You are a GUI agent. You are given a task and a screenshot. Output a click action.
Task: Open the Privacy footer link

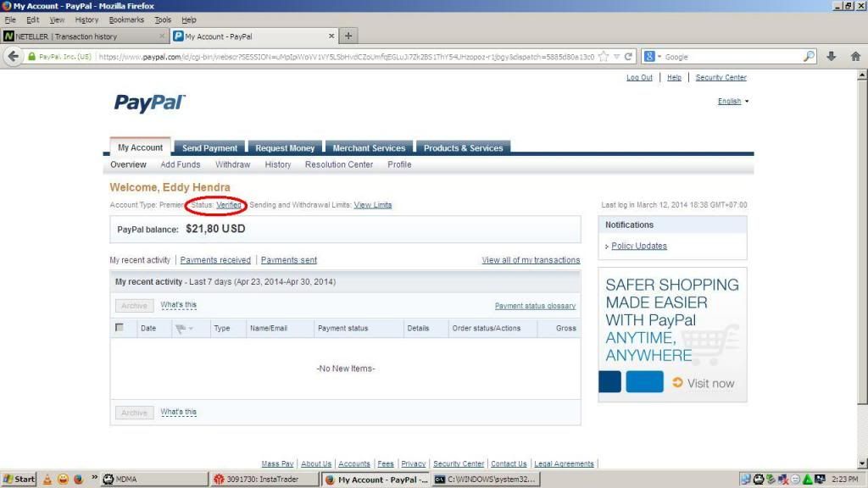click(413, 463)
